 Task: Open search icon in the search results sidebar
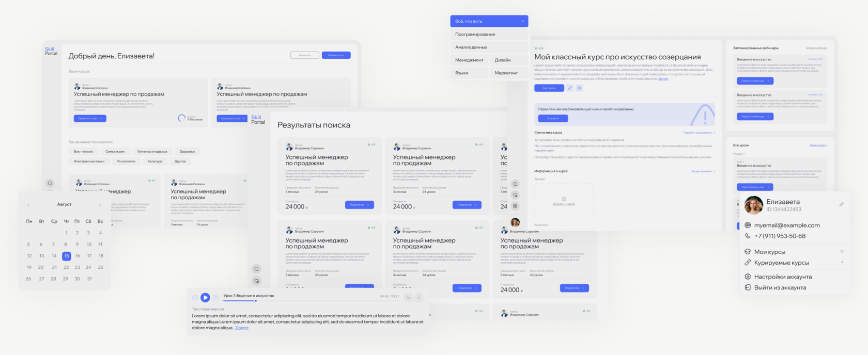pyautogui.click(x=256, y=269)
